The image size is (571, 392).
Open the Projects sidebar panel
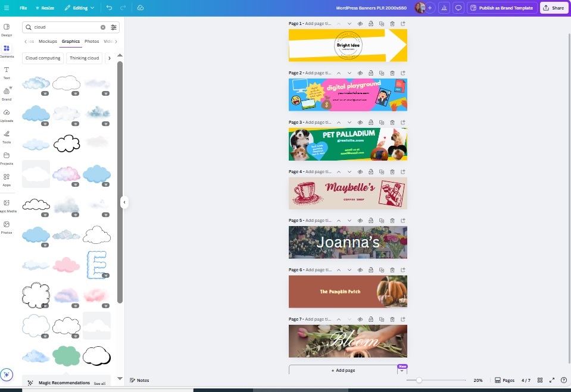click(7, 159)
